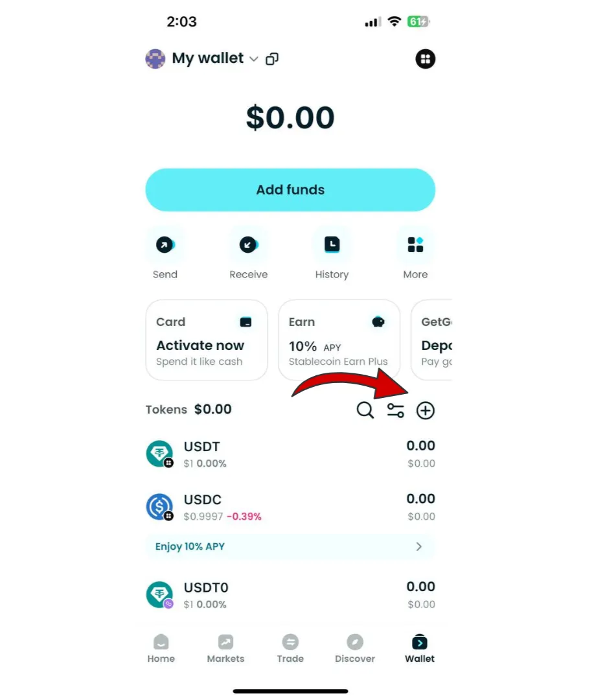This screenshot has width=594, height=700.
Task: Click the Add funds button
Action: coord(290,190)
